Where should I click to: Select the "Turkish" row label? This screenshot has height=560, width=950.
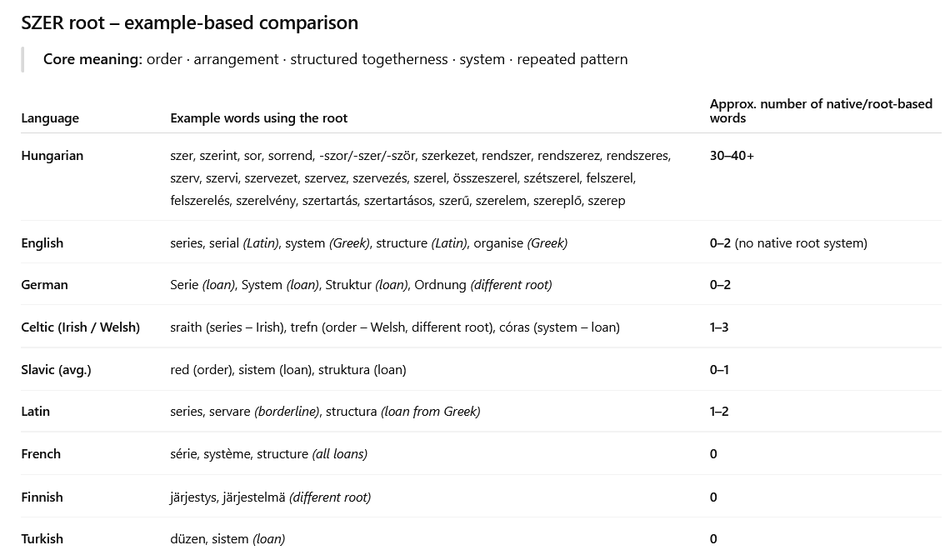[x=42, y=539]
